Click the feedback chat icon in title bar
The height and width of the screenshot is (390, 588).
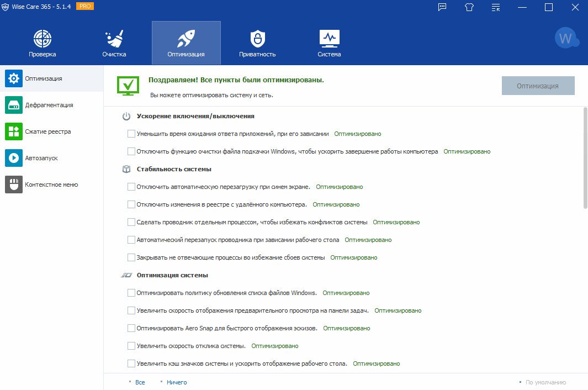point(442,7)
